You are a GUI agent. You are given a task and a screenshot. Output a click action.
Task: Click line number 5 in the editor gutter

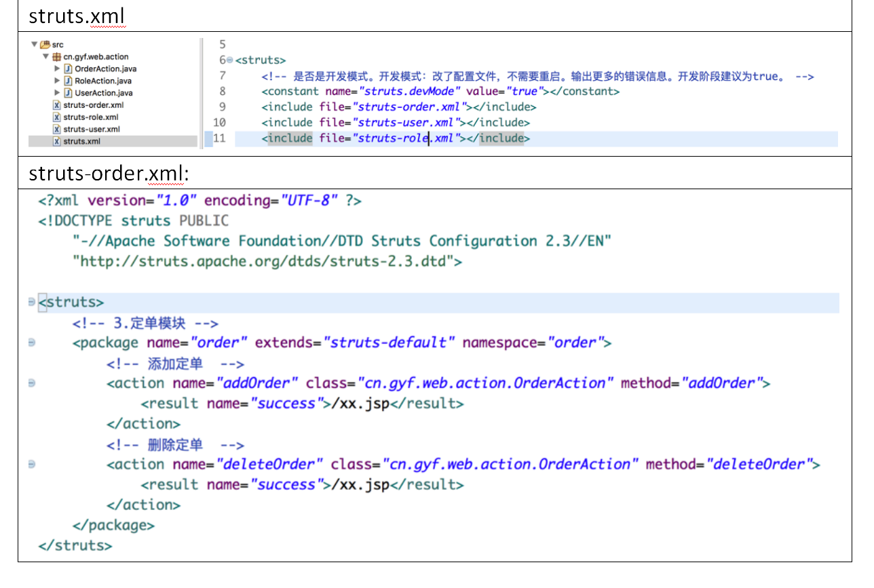tap(222, 44)
